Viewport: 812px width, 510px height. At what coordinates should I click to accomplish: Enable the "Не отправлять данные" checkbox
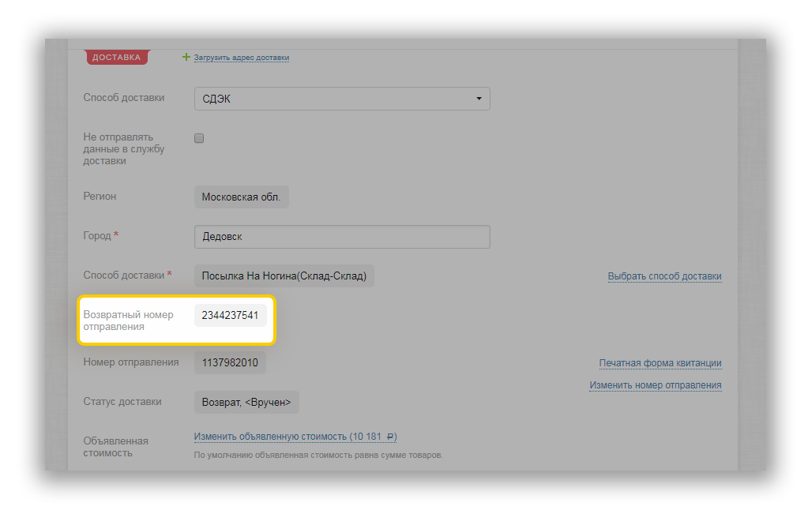click(x=199, y=138)
